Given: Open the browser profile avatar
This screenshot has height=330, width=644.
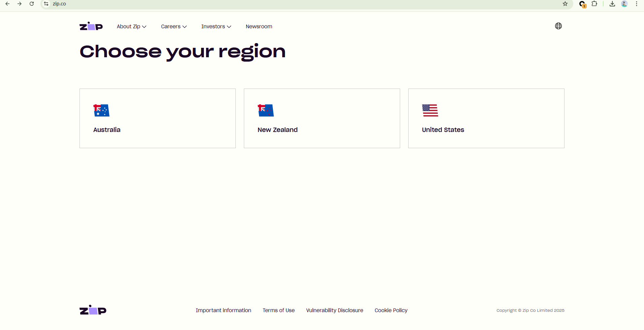Looking at the screenshot, I should (x=624, y=4).
